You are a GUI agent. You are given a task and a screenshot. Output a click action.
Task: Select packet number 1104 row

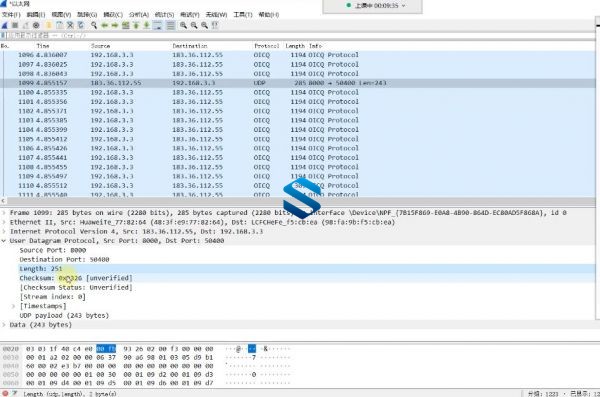click(298, 130)
